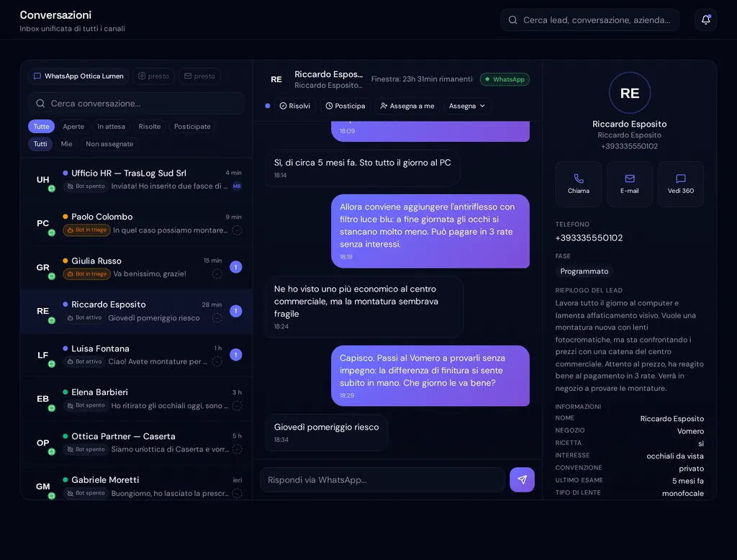
Task: Open the Assegna dropdown
Action: point(466,106)
